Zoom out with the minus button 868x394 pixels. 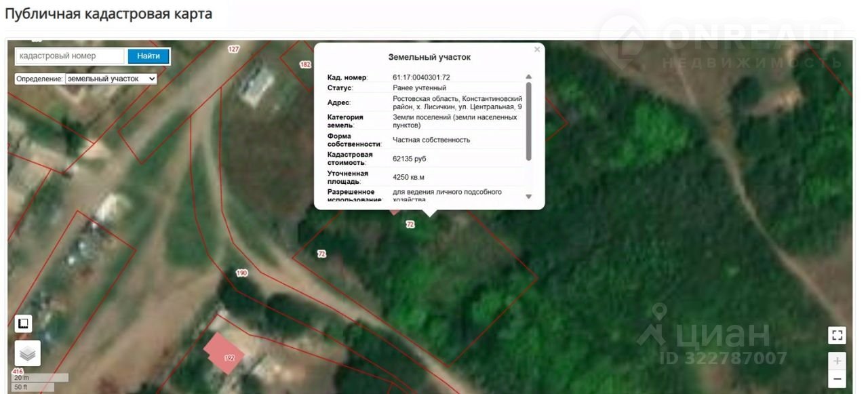(x=837, y=379)
